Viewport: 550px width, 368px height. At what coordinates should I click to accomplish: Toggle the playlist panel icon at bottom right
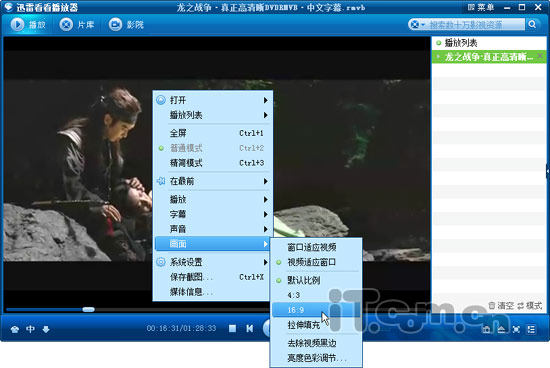tap(531, 329)
